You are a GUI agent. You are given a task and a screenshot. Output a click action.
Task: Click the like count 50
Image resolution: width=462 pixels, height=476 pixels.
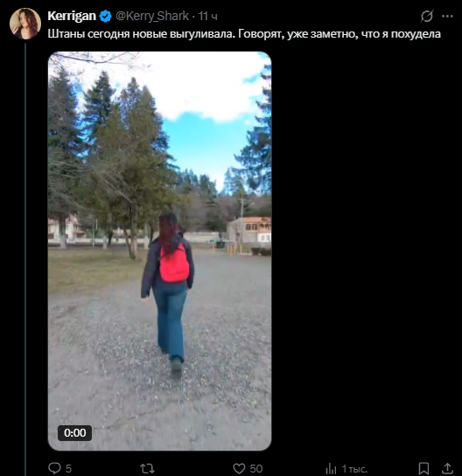click(255, 468)
